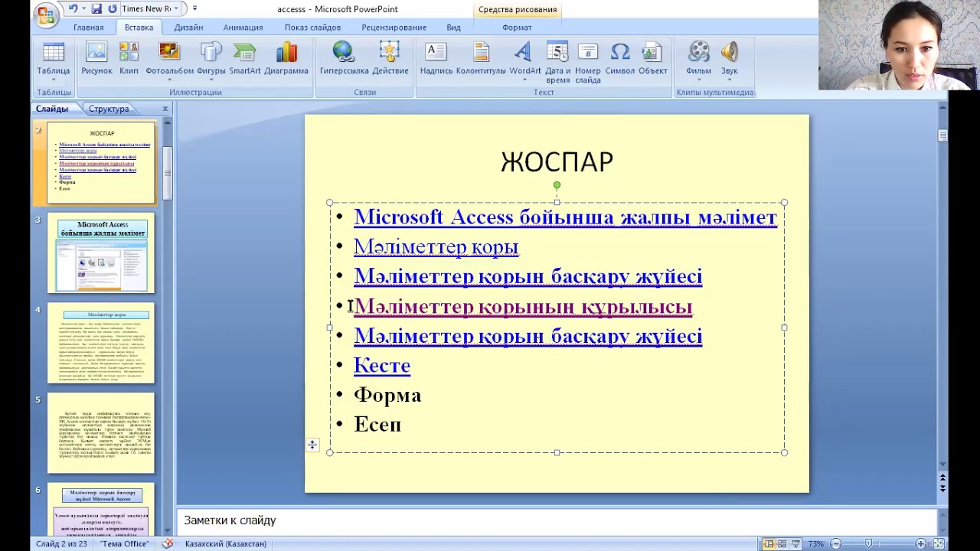Click the 73% zoom level button
The height and width of the screenshot is (551, 980).
click(x=815, y=544)
